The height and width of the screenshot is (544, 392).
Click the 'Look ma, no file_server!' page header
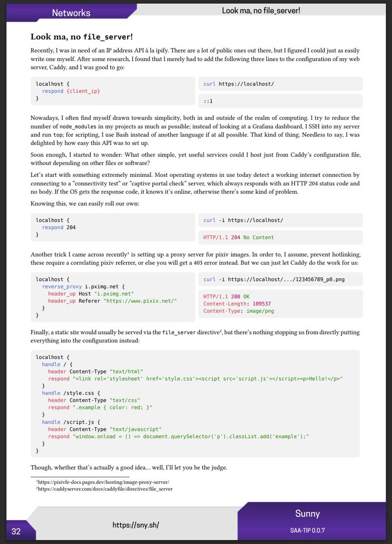261,10
